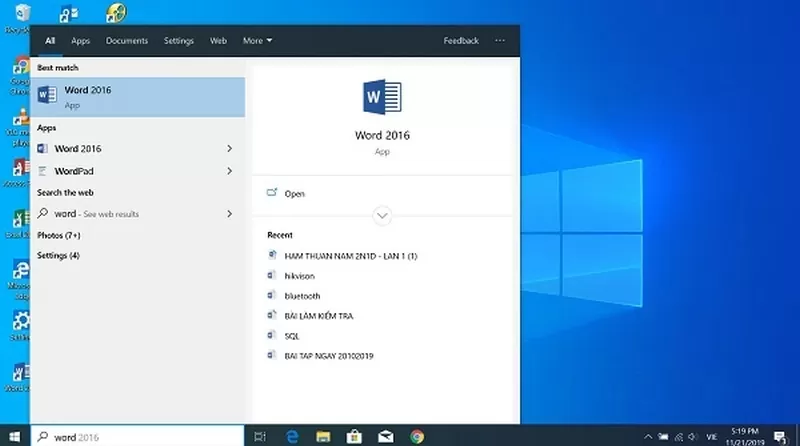
Task: Show hidden system tray icons
Action: click(x=648, y=437)
